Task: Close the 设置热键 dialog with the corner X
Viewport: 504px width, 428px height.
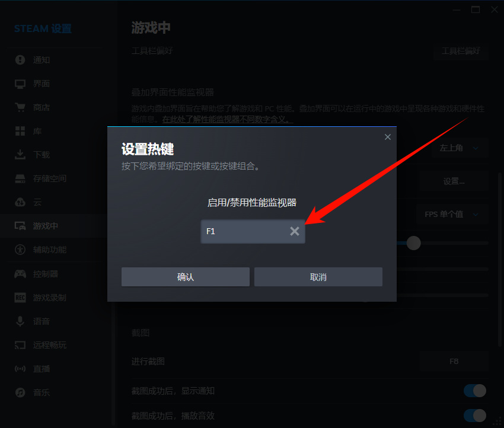Action: [388, 137]
